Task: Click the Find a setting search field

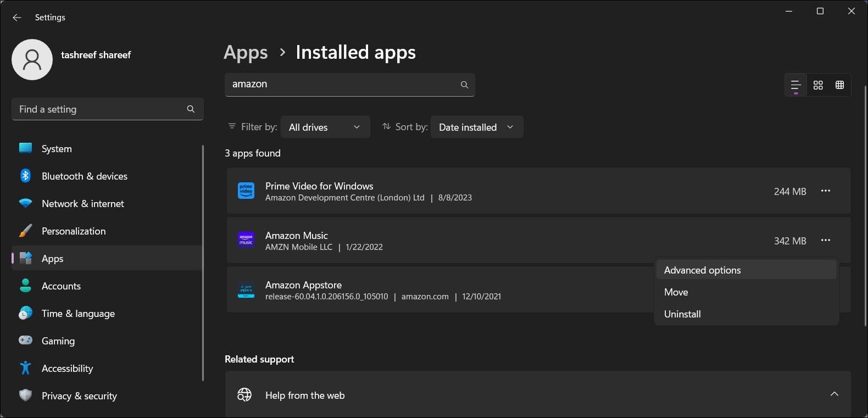Action: pos(99,109)
